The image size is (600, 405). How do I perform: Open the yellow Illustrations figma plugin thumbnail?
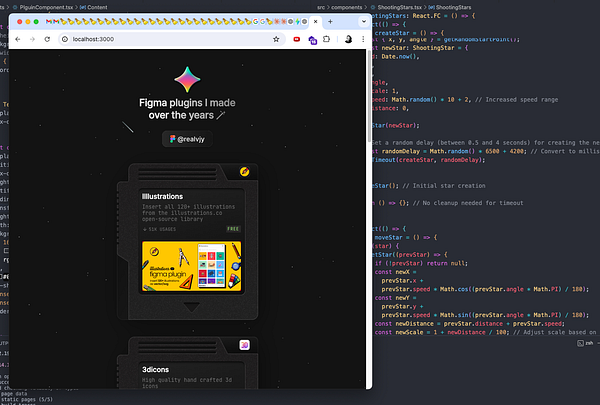[192, 266]
